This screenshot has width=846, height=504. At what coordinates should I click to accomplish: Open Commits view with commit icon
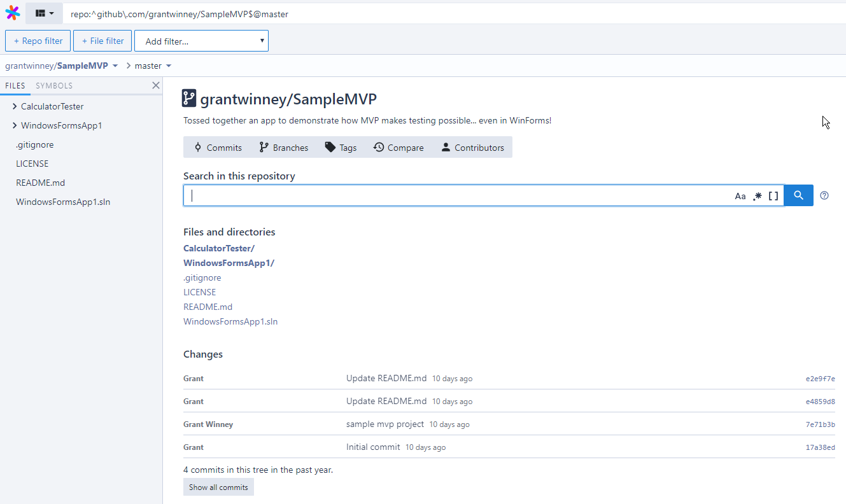point(218,148)
